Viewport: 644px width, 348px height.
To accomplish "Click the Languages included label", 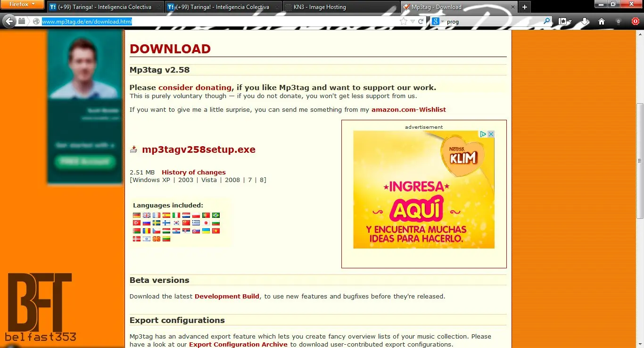I will pos(168,205).
